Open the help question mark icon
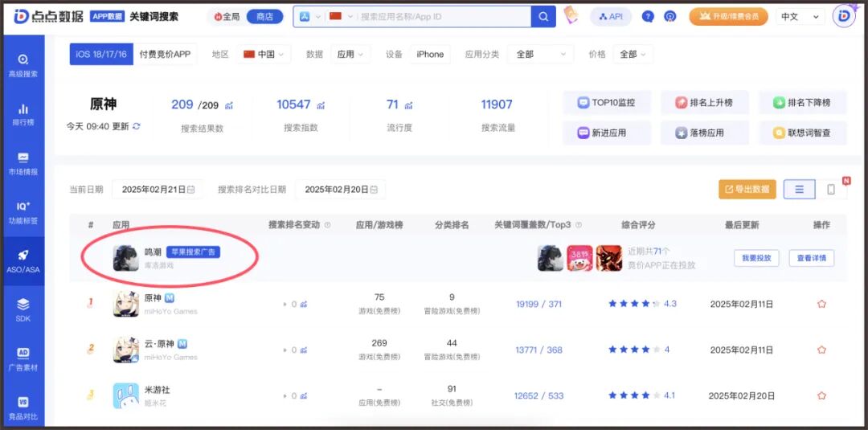 point(648,17)
